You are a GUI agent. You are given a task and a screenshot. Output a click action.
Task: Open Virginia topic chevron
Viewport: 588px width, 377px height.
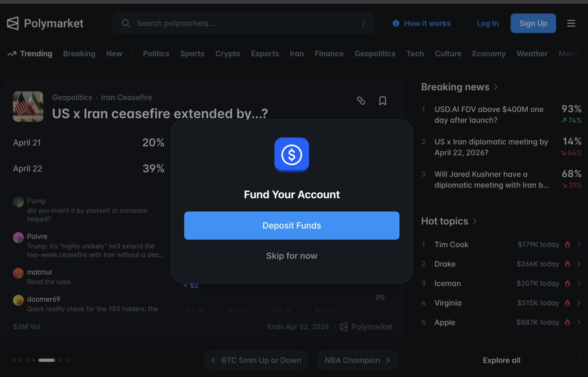[579, 303]
